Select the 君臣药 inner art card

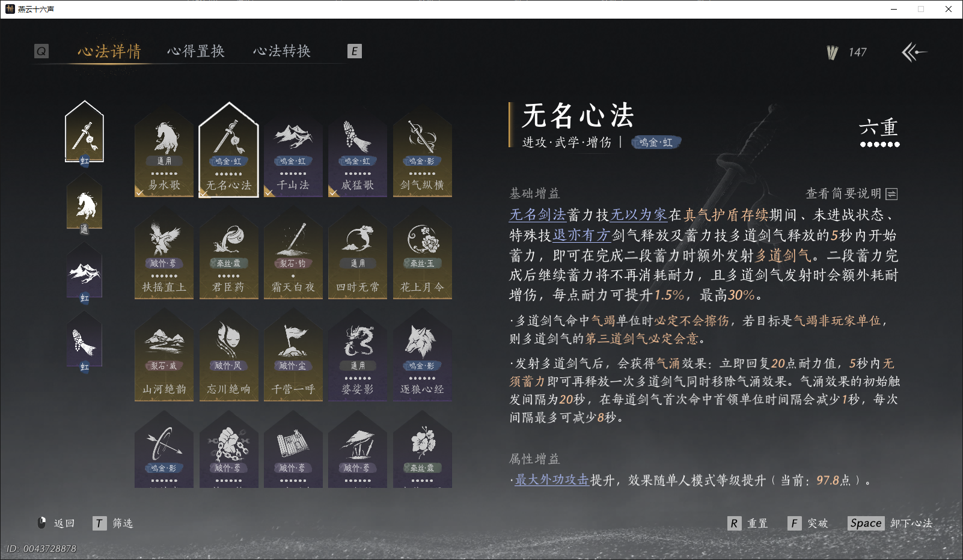(228, 252)
